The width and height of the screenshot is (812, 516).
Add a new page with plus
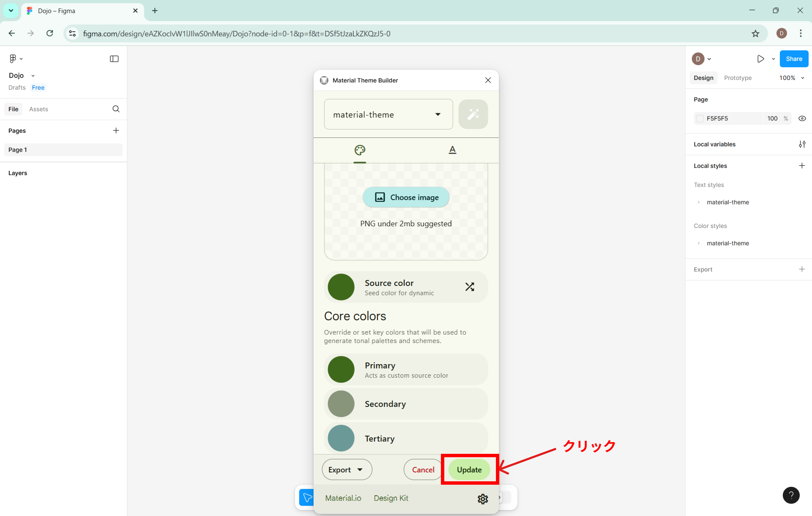[116, 130]
